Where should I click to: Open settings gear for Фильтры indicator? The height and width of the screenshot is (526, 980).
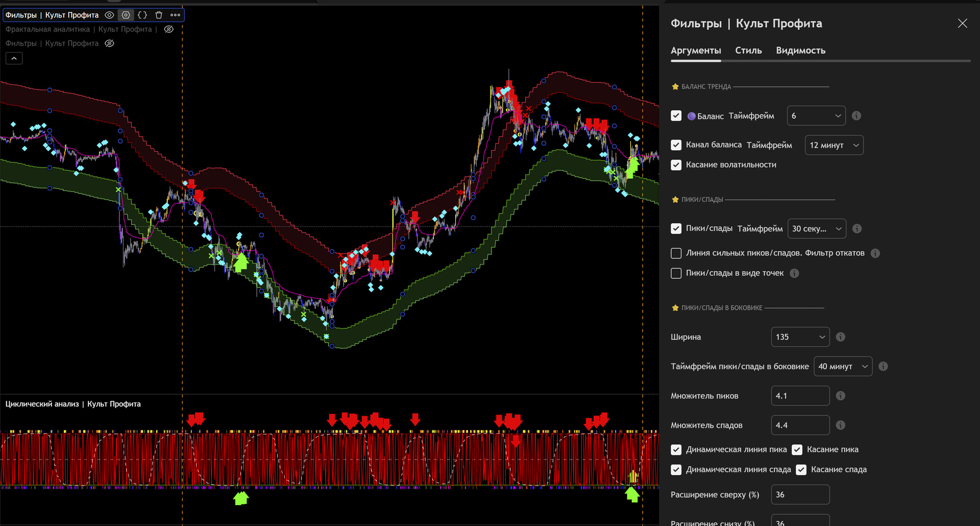coord(126,15)
